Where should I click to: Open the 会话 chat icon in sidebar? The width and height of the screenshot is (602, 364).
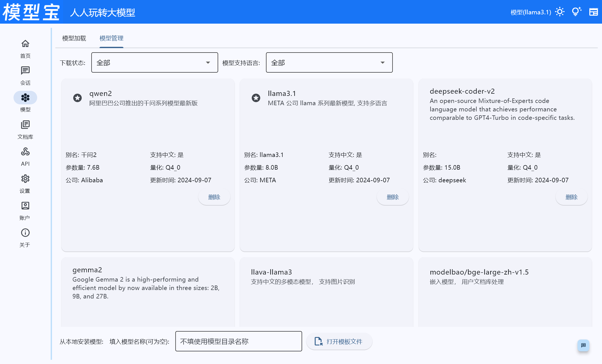click(25, 71)
